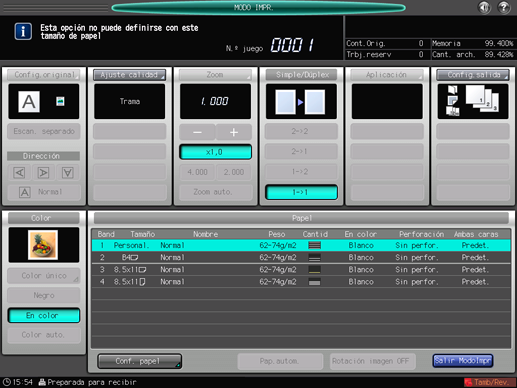Select the left-facing direction icon
Viewport: 517px width, 388px height.
[19, 173]
